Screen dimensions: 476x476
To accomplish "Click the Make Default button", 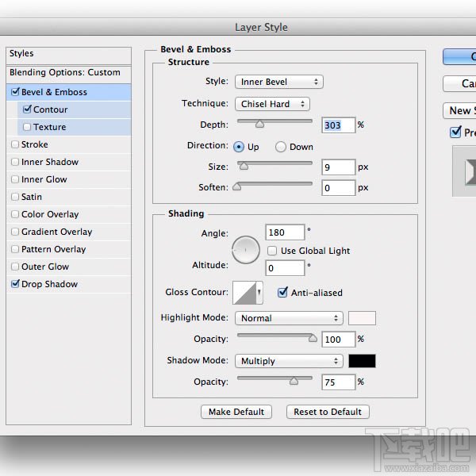I will (236, 412).
